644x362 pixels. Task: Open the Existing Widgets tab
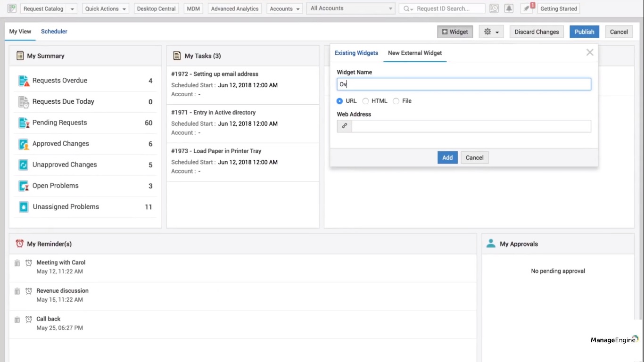356,53
